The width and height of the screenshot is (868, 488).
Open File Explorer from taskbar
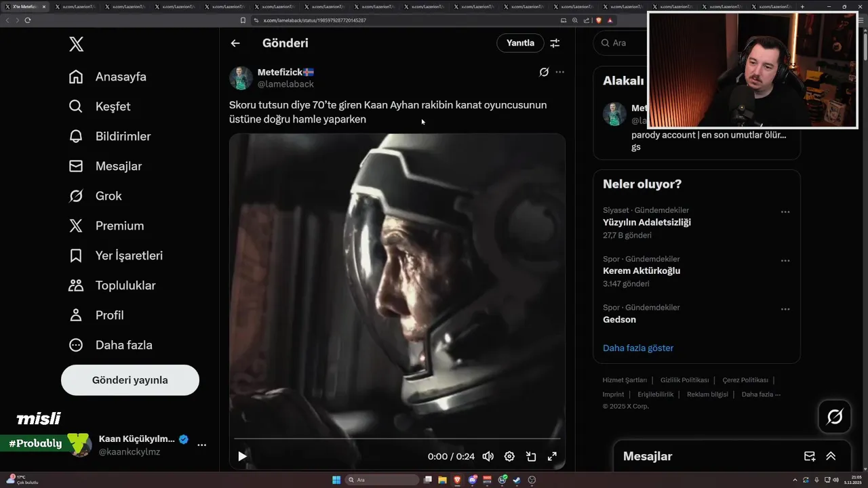click(442, 480)
